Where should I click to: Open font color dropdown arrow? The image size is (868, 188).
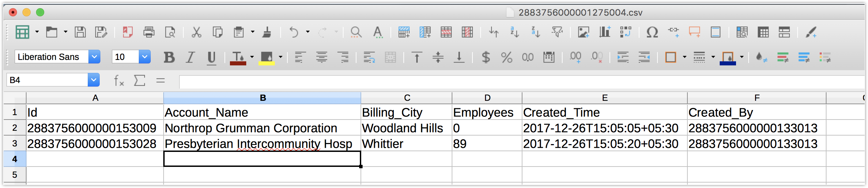click(x=252, y=57)
